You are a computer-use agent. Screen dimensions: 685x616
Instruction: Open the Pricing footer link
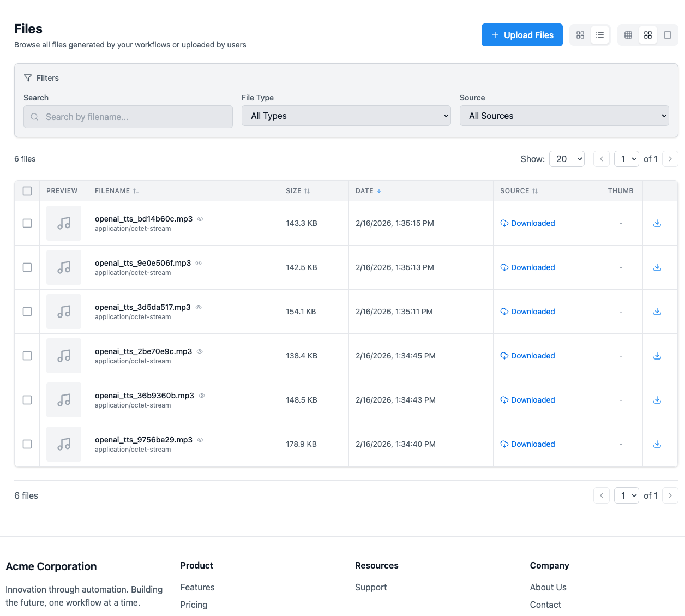click(x=194, y=605)
